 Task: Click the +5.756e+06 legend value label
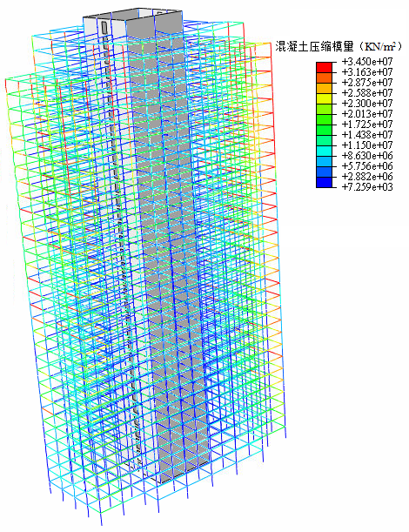(x=367, y=166)
